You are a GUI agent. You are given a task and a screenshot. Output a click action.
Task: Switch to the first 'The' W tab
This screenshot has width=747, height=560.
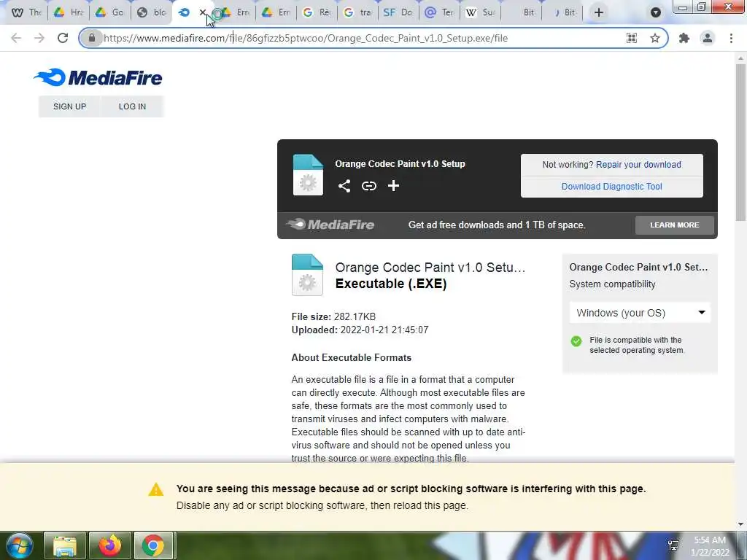click(27, 12)
